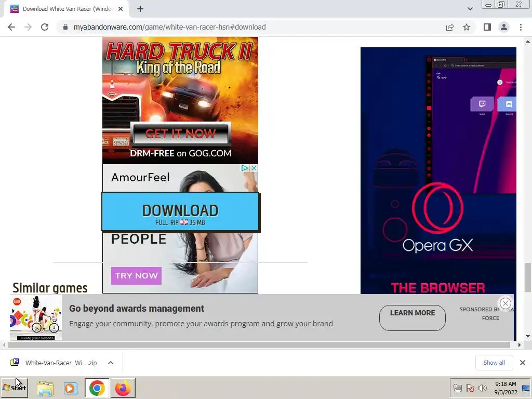Open the Windows Start menu

pyautogui.click(x=14, y=388)
